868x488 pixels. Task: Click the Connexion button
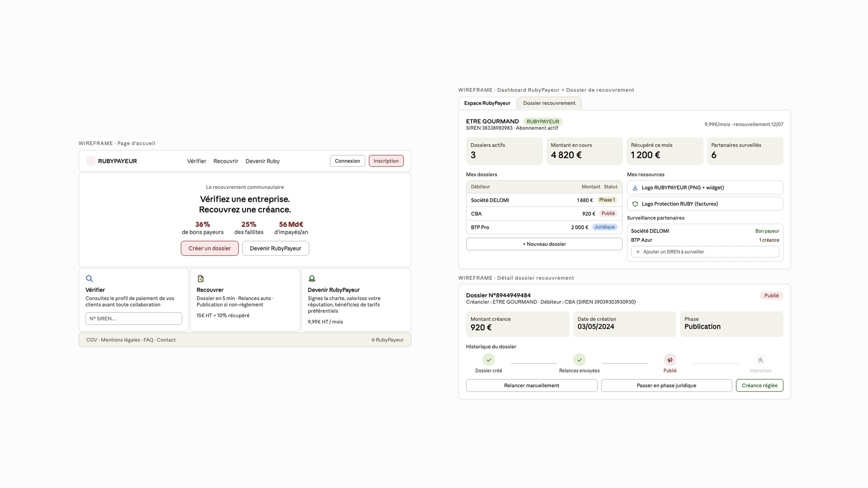click(x=347, y=161)
